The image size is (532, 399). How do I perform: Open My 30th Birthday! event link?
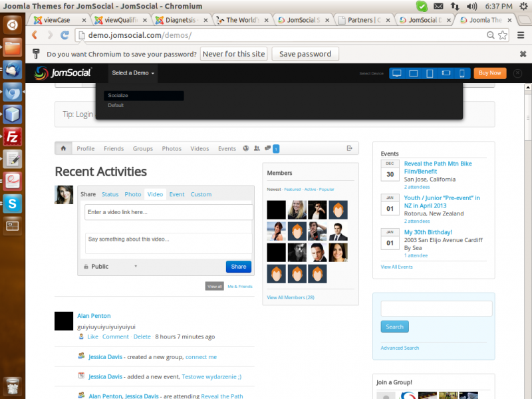coord(428,232)
